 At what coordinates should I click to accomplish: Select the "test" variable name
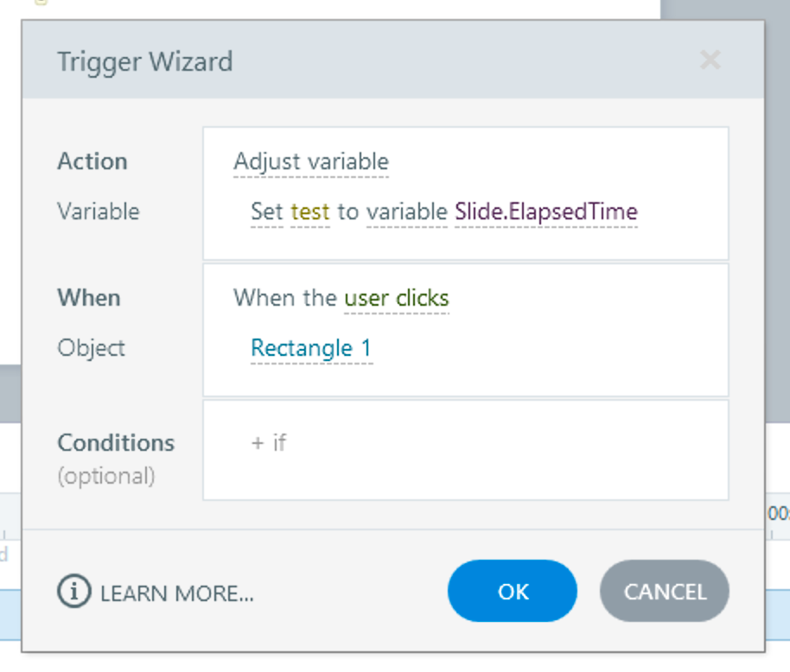tap(310, 212)
